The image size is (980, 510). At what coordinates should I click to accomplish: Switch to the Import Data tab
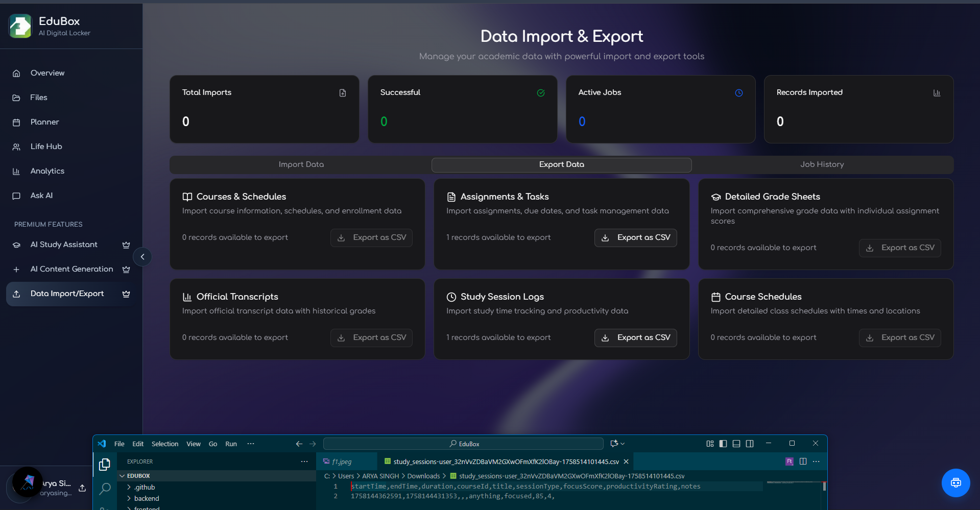click(x=301, y=164)
